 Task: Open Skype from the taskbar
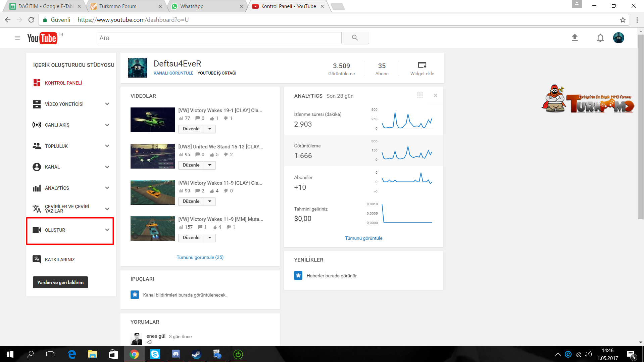[x=155, y=354]
